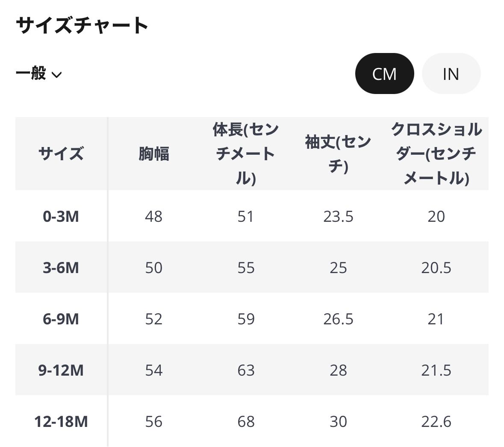The height and width of the screenshot is (447, 504).
Task: Click shoulder value 20.5 for 3-6M
Action: pyautogui.click(x=436, y=268)
